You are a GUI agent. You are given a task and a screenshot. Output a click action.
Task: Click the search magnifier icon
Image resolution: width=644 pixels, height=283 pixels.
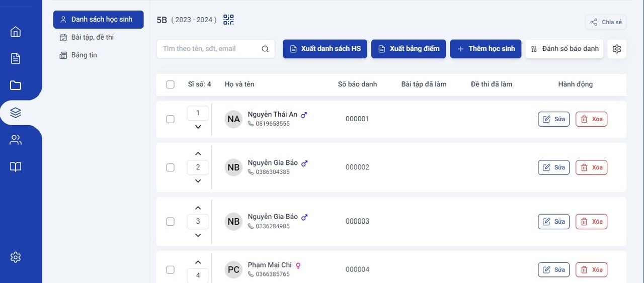tap(265, 49)
